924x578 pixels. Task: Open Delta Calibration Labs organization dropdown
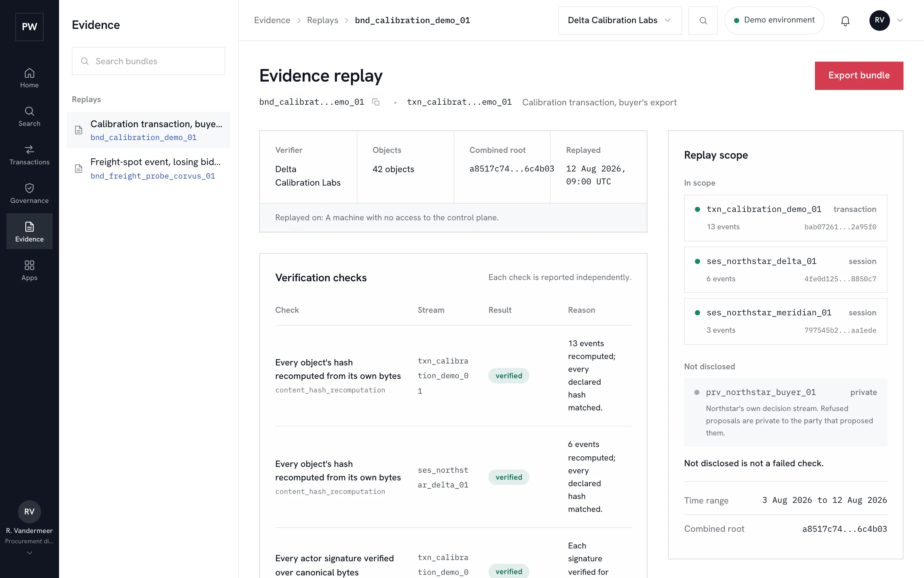click(x=620, y=20)
